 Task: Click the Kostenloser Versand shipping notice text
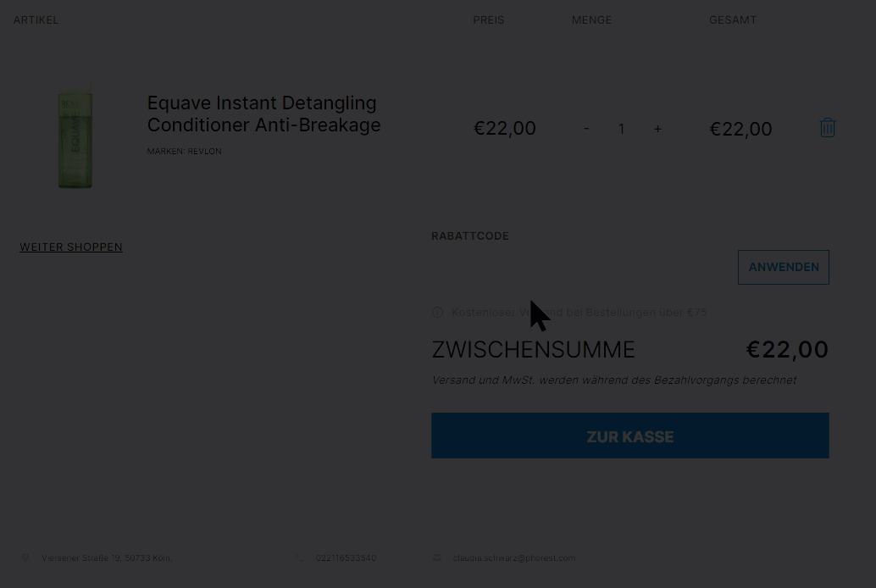[x=579, y=313]
